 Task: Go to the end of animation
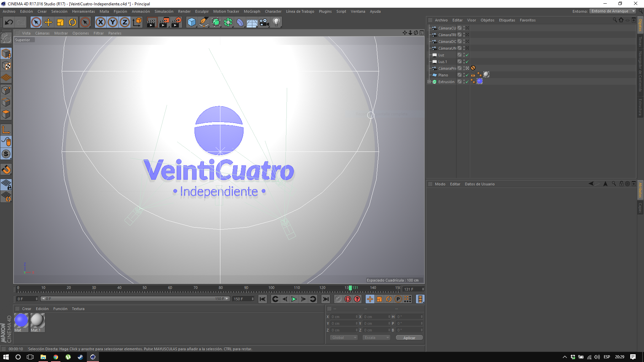tap(325, 299)
